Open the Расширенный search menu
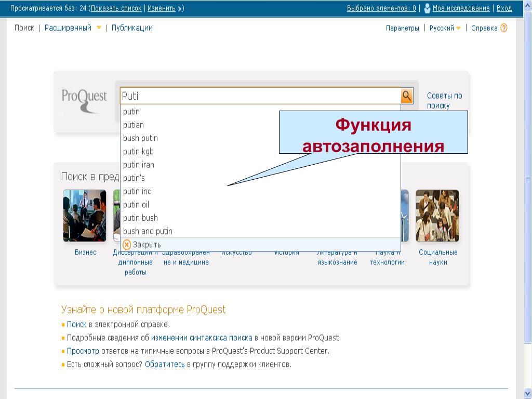This screenshot has width=532, height=399. pyautogui.click(x=68, y=28)
